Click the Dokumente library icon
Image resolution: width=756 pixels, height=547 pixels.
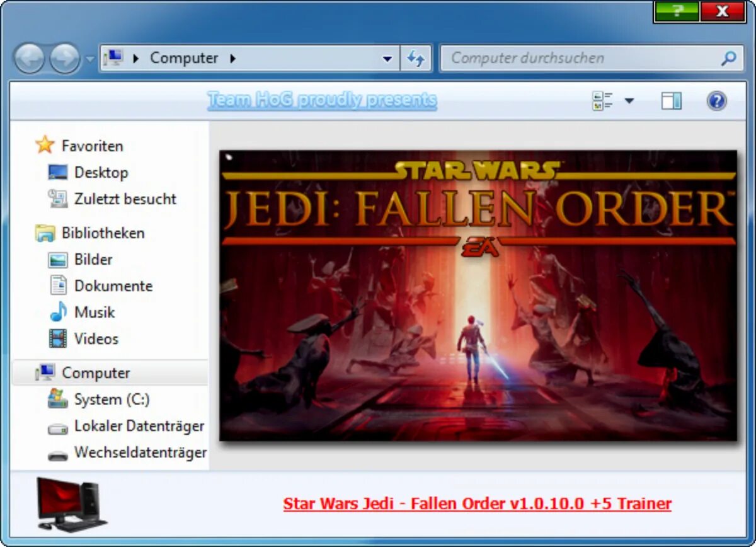click(x=58, y=285)
